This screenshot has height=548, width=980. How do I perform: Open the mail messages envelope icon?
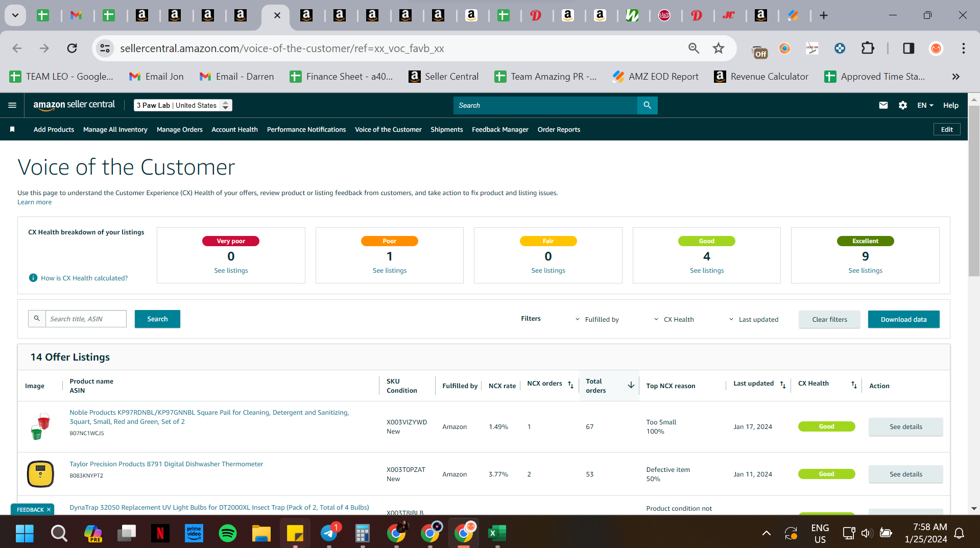pos(883,105)
